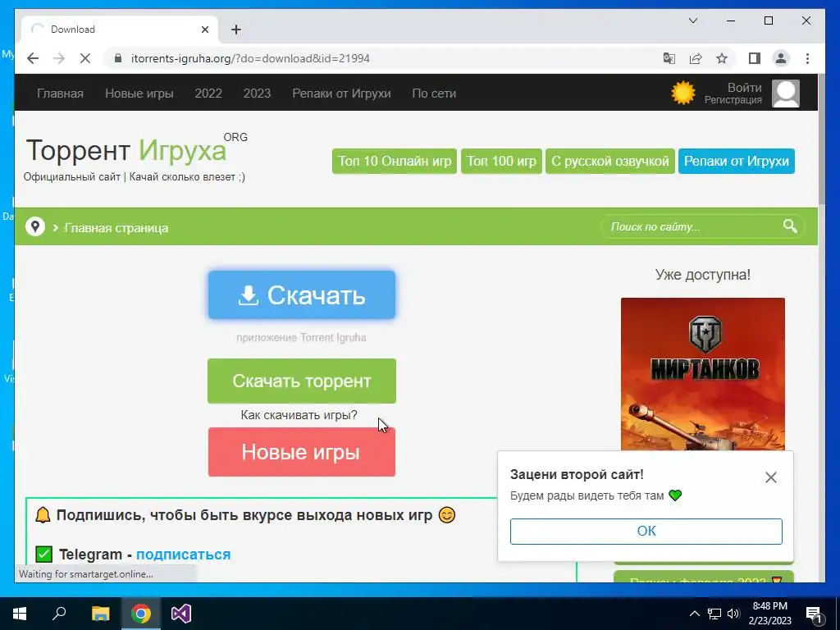Open network status tray icon
The width and height of the screenshot is (840, 630).
(714, 614)
